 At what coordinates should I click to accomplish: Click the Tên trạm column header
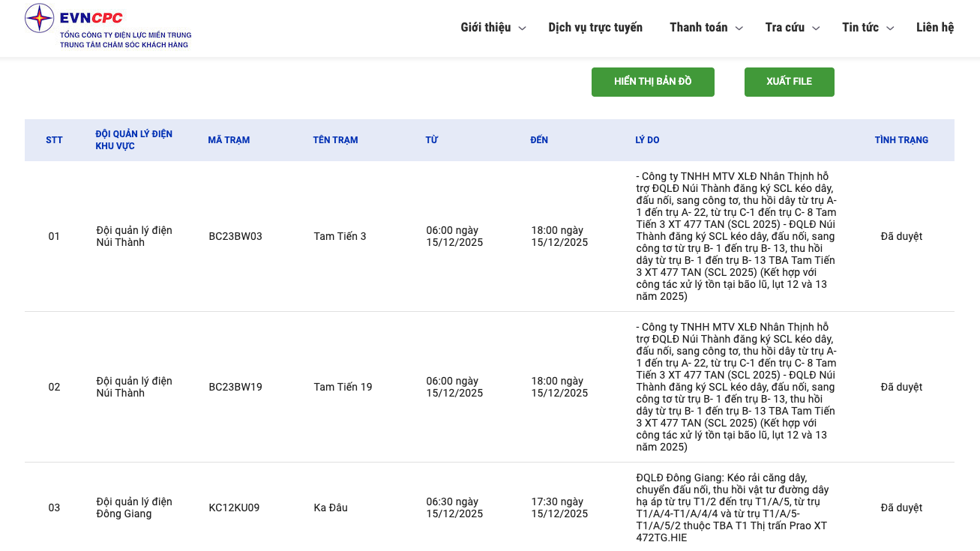335,140
